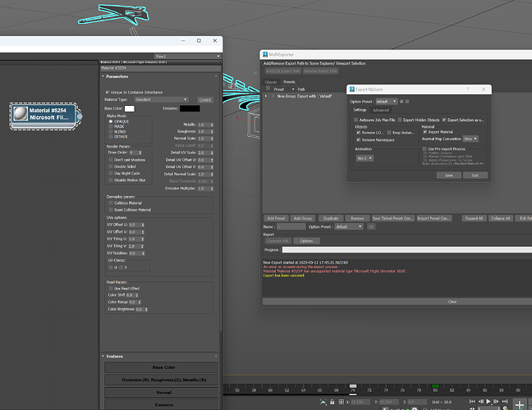
Task: Toggle selection lock padlock icon
Action: click(x=332, y=402)
